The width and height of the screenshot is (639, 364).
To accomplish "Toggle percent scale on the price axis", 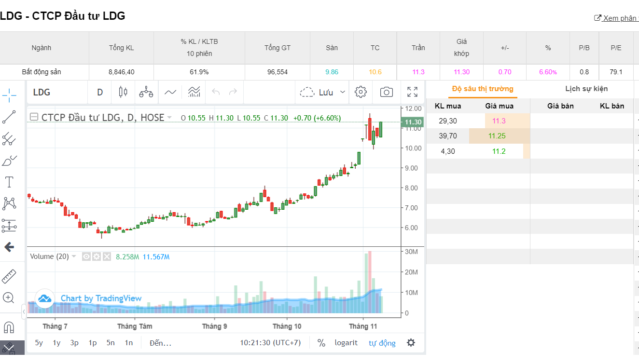I will pyautogui.click(x=321, y=343).
